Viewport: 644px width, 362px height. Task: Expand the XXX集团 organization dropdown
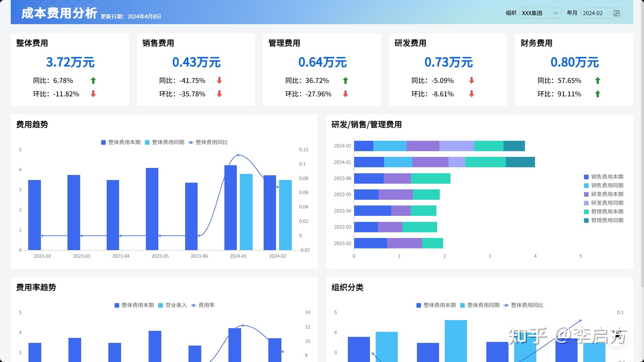pos(540,13)
